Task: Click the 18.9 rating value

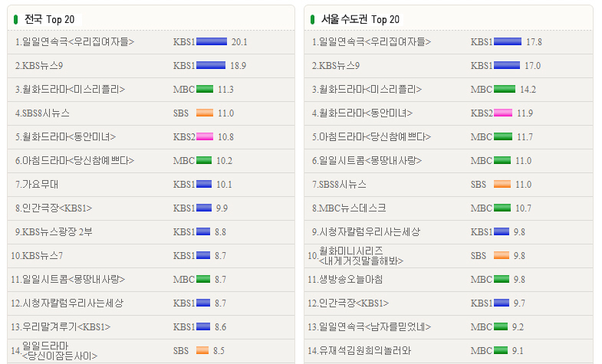Action: (x=238, y=66)
